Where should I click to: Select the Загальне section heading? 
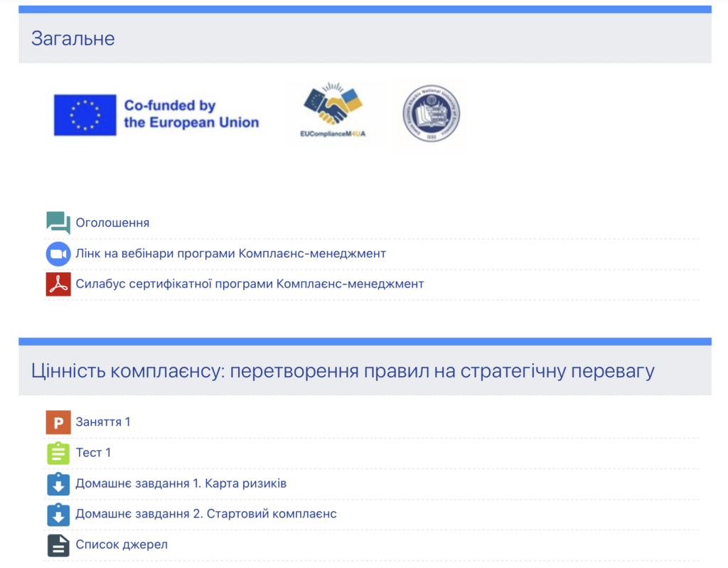pyautogui.click(x=73, y=38)
